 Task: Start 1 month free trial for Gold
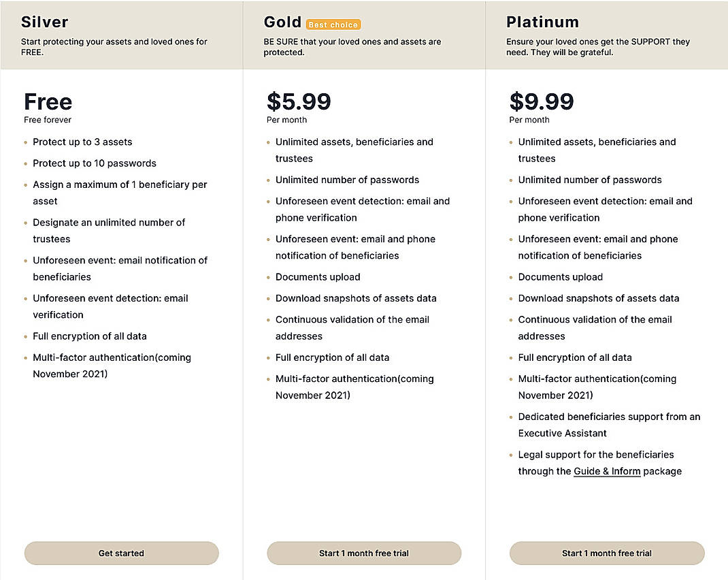click(364, 553)
